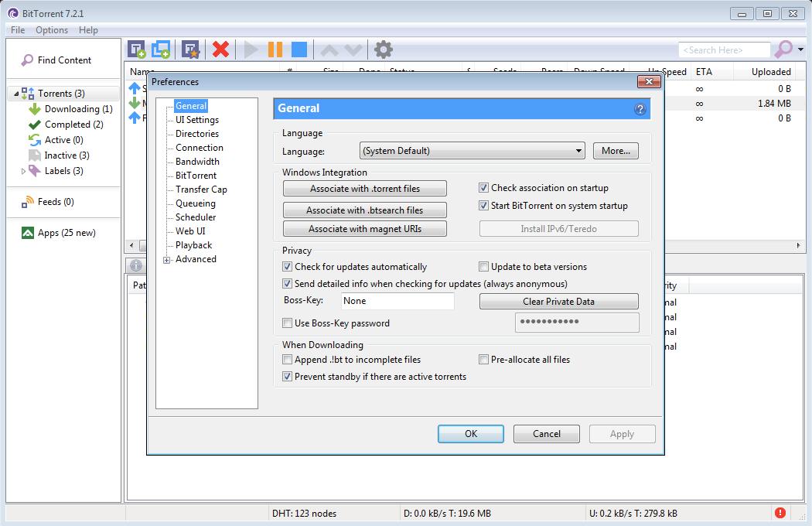Toggle Prevent standby if active torrents
This screenshot has width=812, height=526.
(x=287, y=376)
